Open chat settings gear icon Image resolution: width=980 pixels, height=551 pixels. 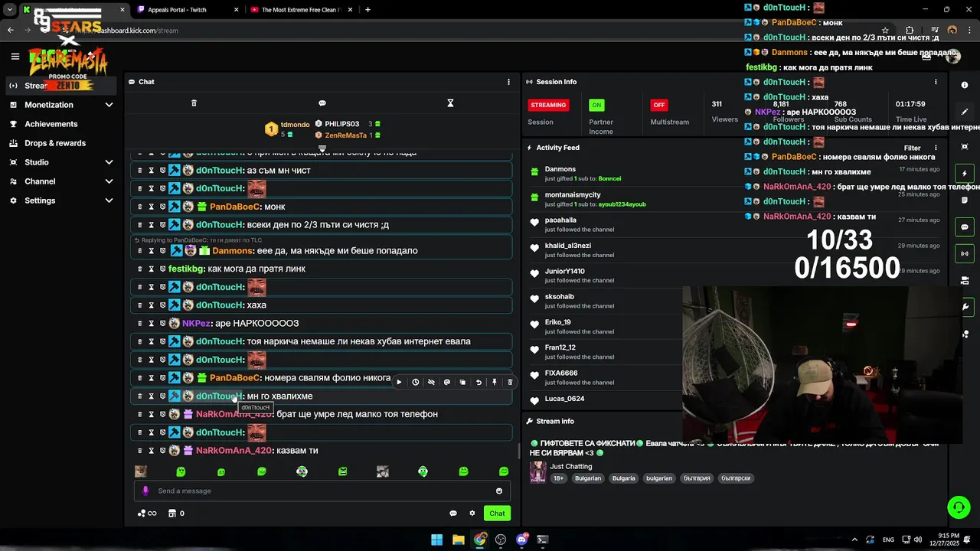tap(472, 514)
